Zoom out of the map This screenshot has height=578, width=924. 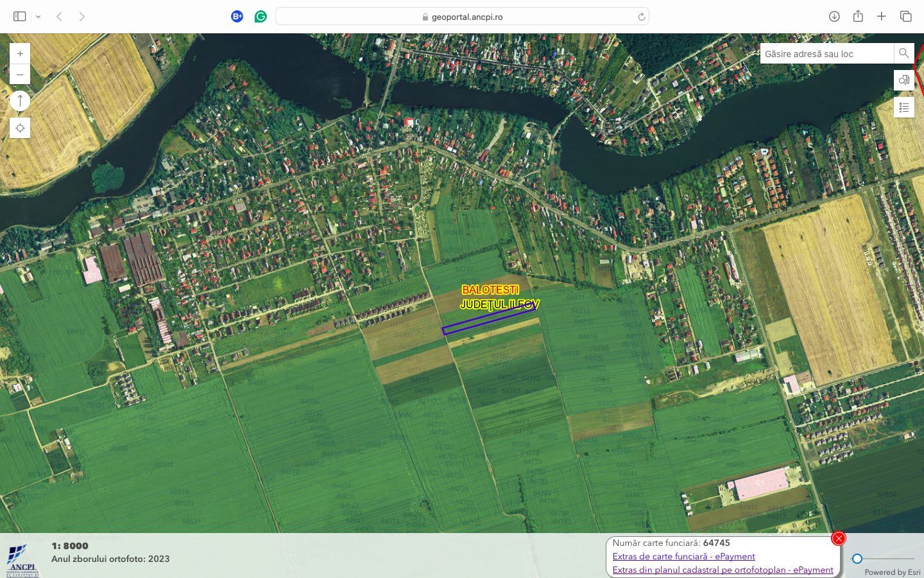(x=20, y=74)
